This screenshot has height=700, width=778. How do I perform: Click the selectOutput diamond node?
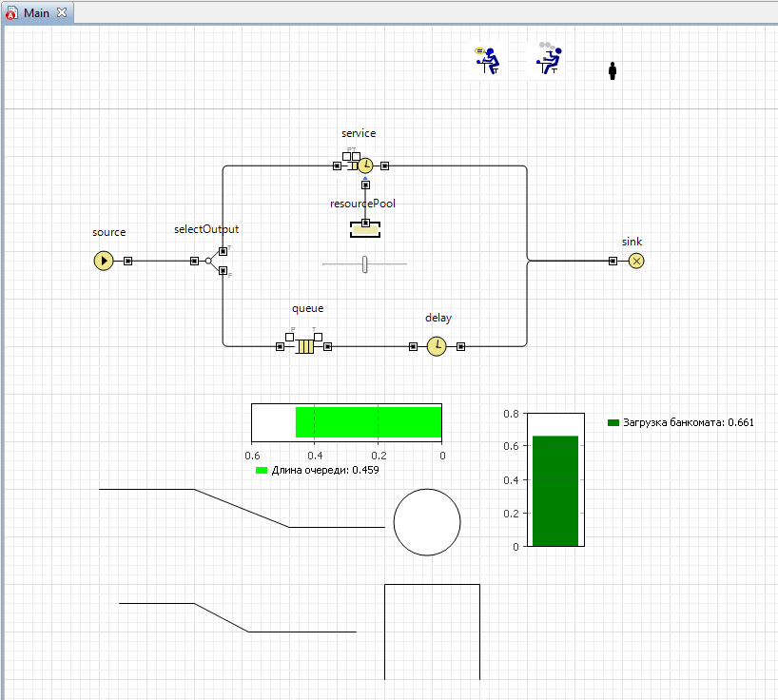tap(208, 261)
